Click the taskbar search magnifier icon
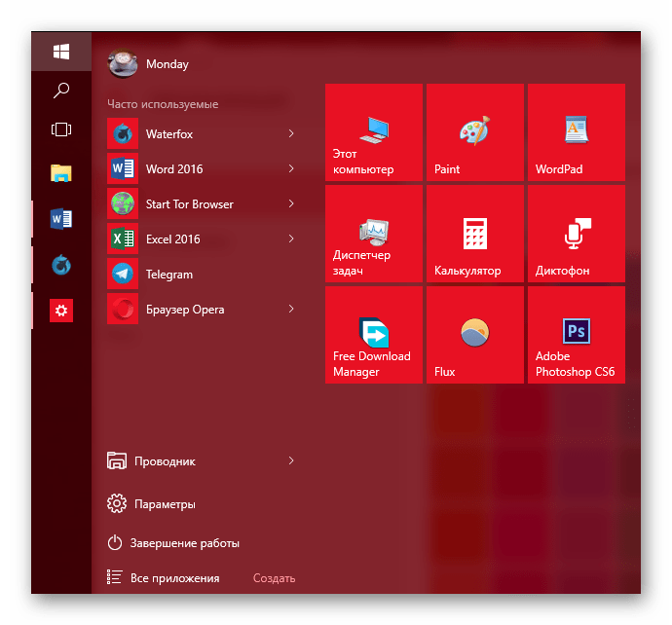The width and height of the screenshot is (672, 625). (61, 91)
